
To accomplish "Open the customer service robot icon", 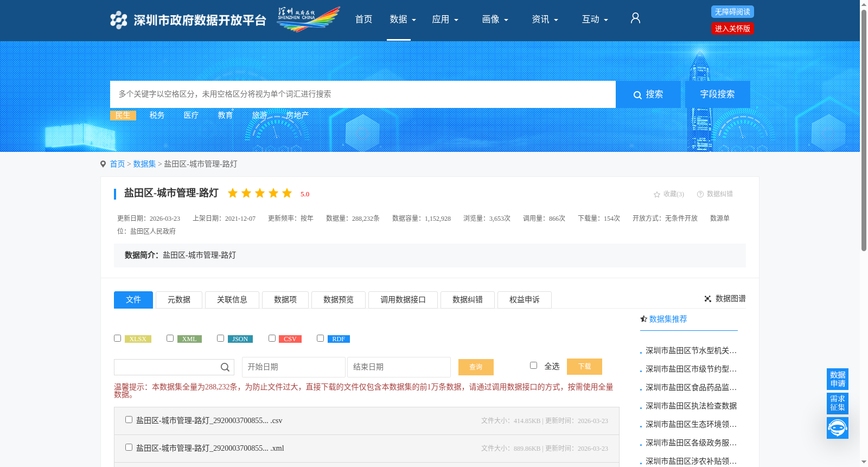I will coord(838,428).
